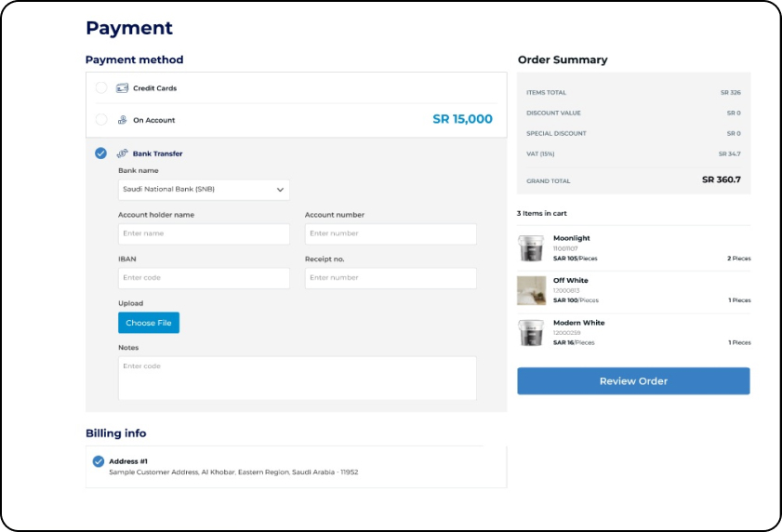The image size is (782, 532).
Task: Click the Bank Transfer icon
Action: [122, 153]
